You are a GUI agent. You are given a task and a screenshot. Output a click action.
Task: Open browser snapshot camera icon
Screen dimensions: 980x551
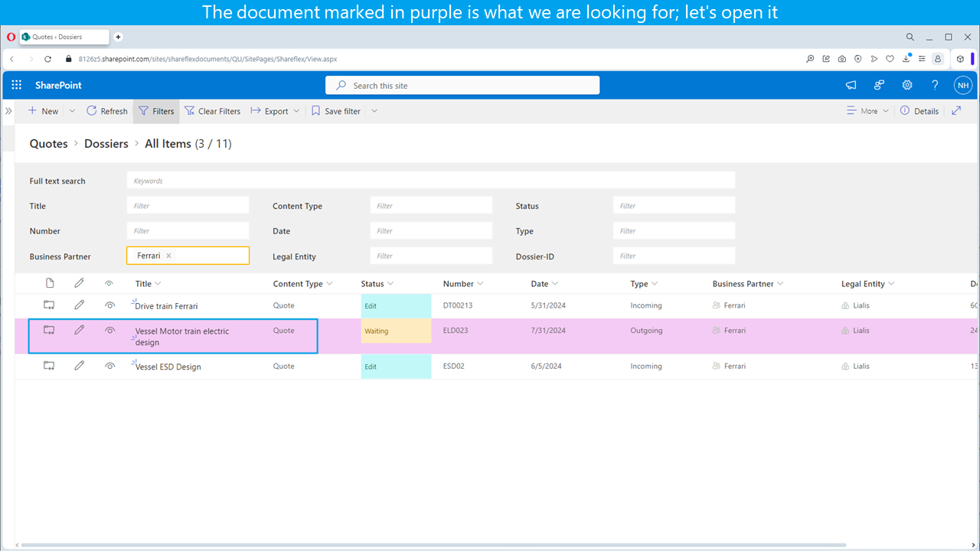tap(842, 59)
